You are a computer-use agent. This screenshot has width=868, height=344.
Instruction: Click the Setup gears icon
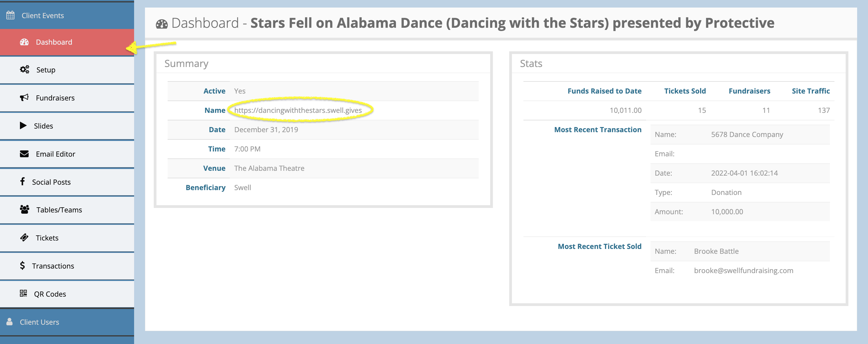(x=24, y=70)
